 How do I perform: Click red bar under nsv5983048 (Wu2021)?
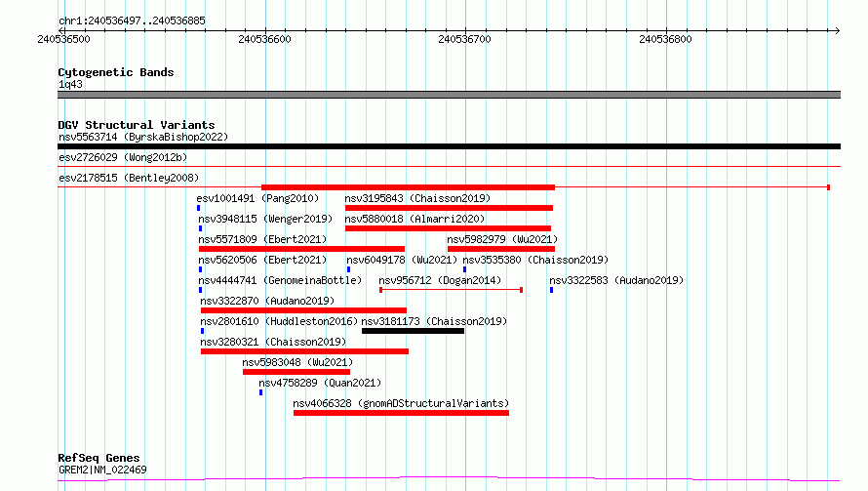coord(296,373)
